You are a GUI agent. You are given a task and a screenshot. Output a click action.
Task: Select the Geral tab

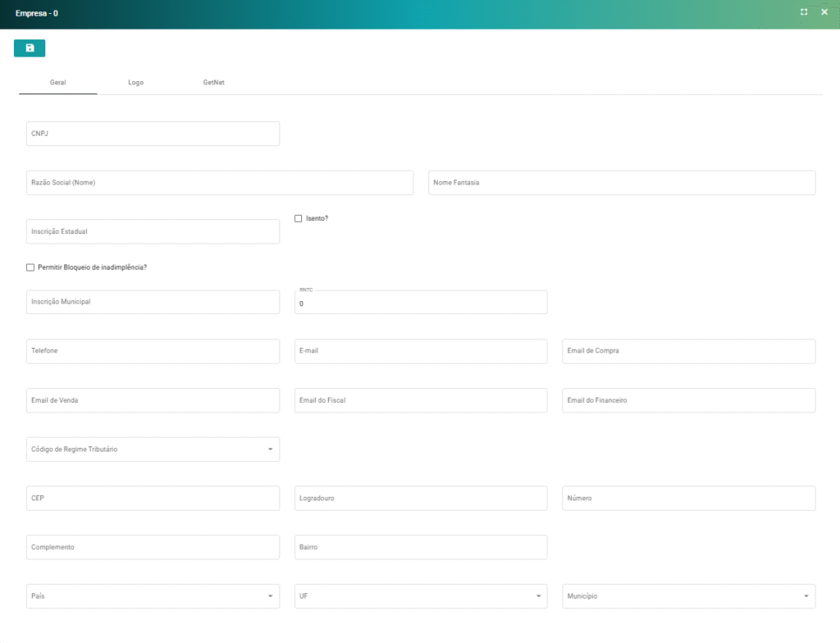(57, 83)
